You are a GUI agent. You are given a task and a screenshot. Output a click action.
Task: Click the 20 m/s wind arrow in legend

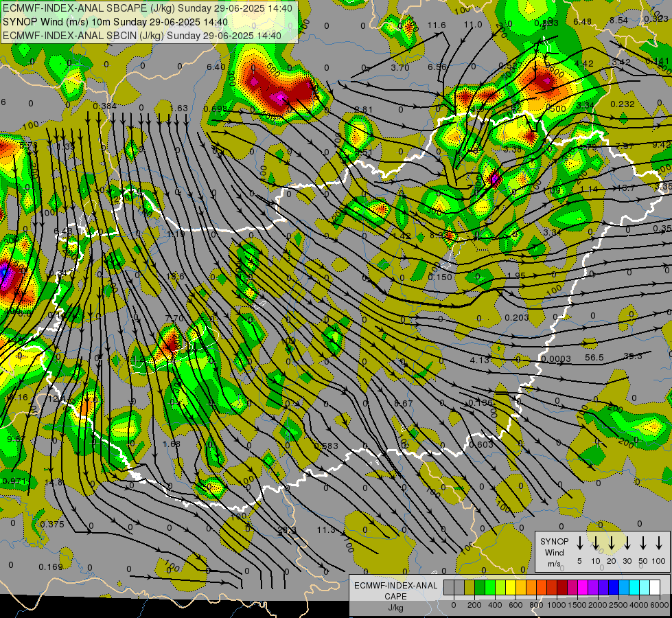[612, 543]
